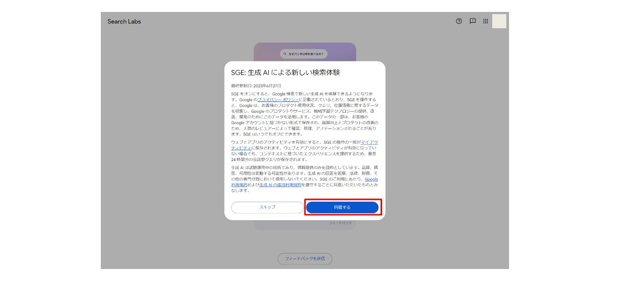Click the magnifier icon in sample search pill
This screenshot has height=282, width=644.
285,54
